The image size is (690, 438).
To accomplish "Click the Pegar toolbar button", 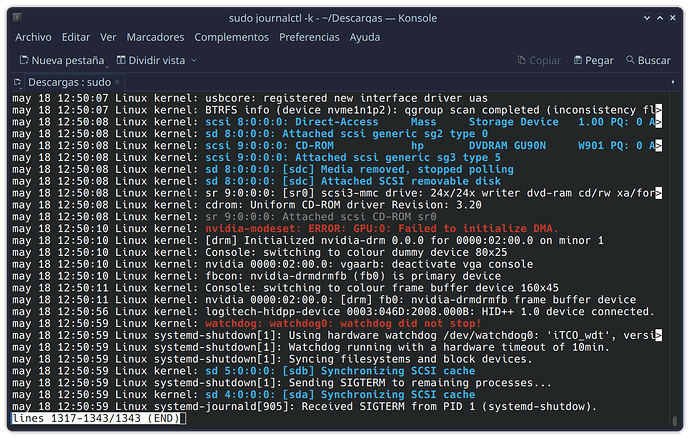I will [x=594, y=60].
